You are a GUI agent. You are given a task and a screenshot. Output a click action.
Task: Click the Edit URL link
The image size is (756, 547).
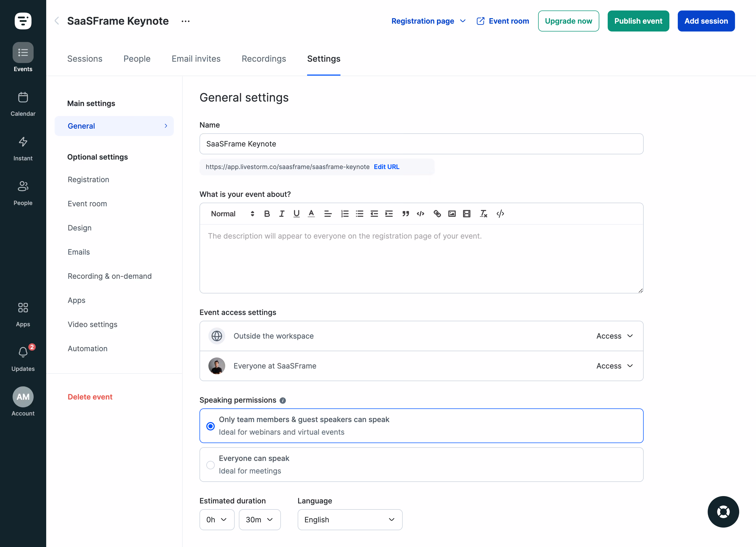386,167
